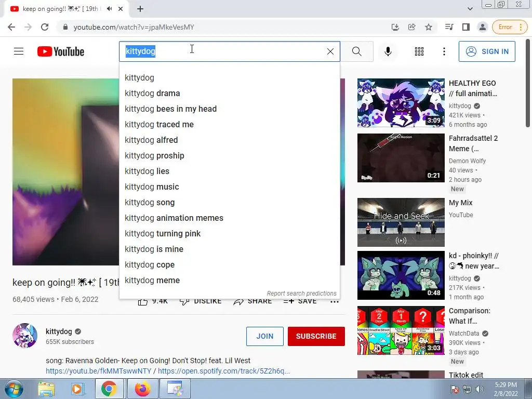Open the Chrome profile avatar icon
532x399 pixels.
point(482,27)
